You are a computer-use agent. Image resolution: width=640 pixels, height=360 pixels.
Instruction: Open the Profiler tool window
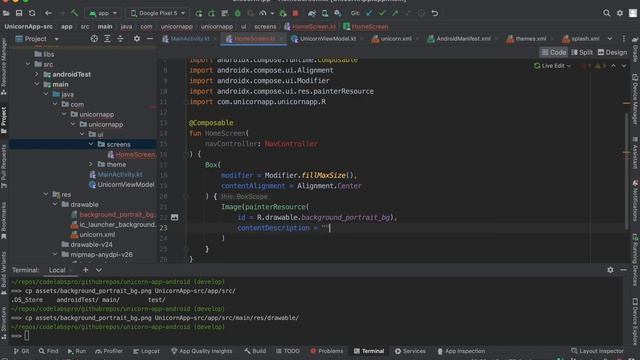pos(109,351)
